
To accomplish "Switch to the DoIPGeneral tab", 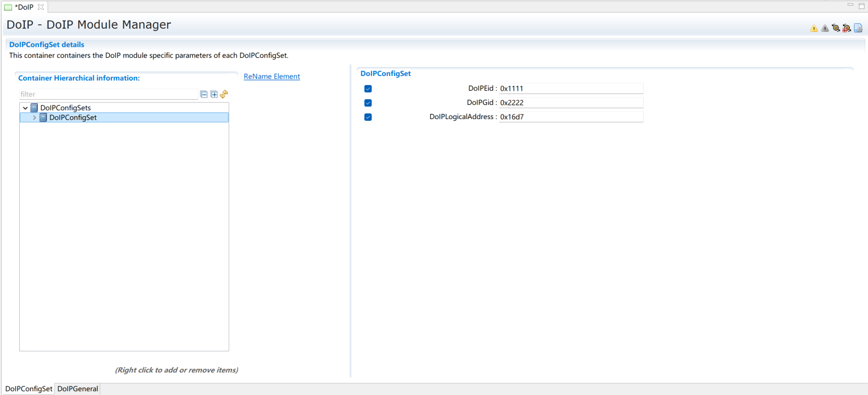I will [x=78, y=389].
